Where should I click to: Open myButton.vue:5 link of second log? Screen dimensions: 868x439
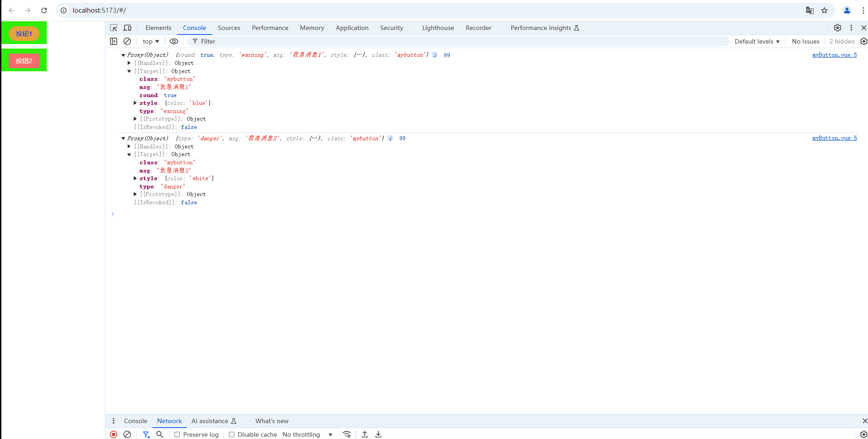[834, 138]
